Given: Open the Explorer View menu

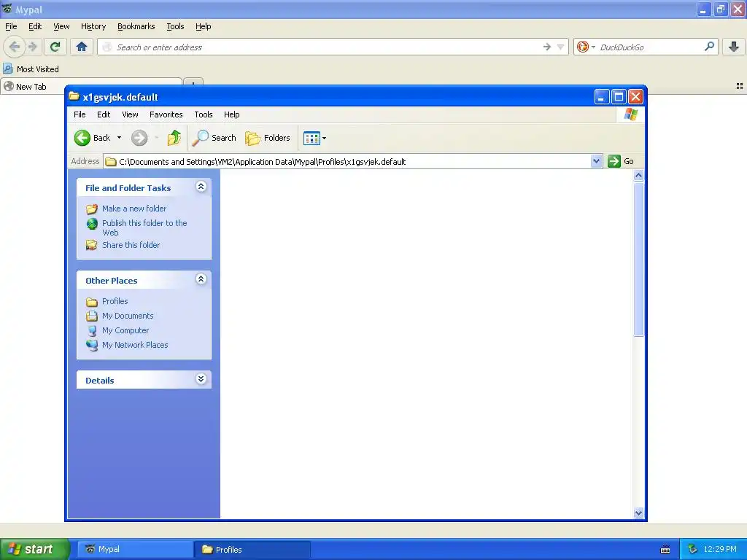Looking at the screenshot, I should coord(130,114).
